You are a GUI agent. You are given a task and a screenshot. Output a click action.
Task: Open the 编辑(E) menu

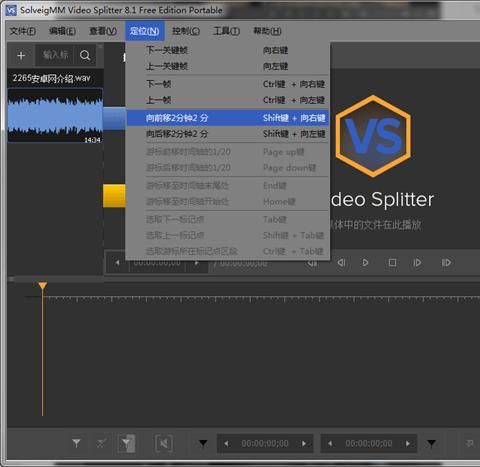point(62,31)
